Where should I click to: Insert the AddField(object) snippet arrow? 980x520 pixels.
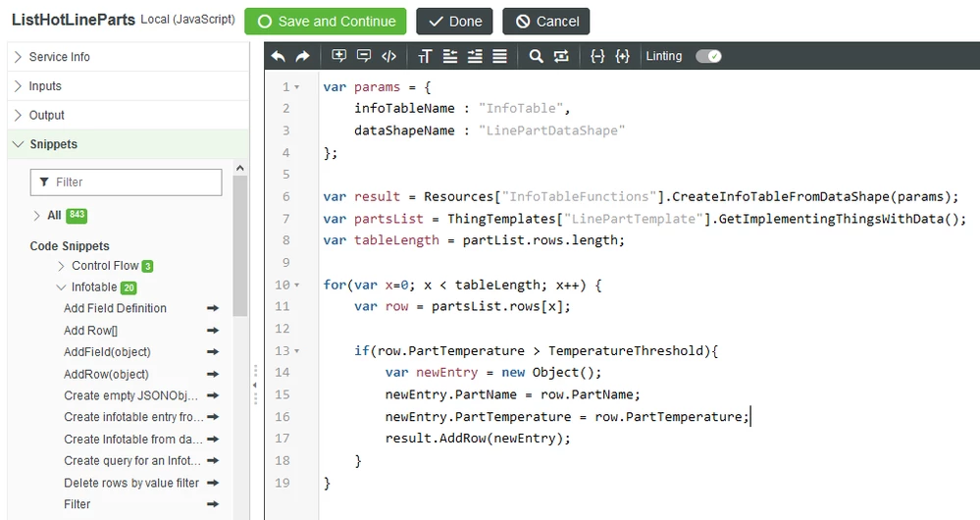pyautogui.click(x=213, y=352)
